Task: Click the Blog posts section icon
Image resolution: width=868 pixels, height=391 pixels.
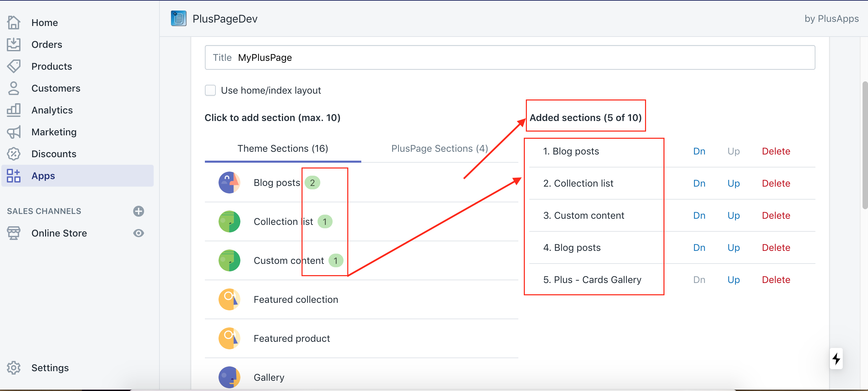Action: pos(229,182)
